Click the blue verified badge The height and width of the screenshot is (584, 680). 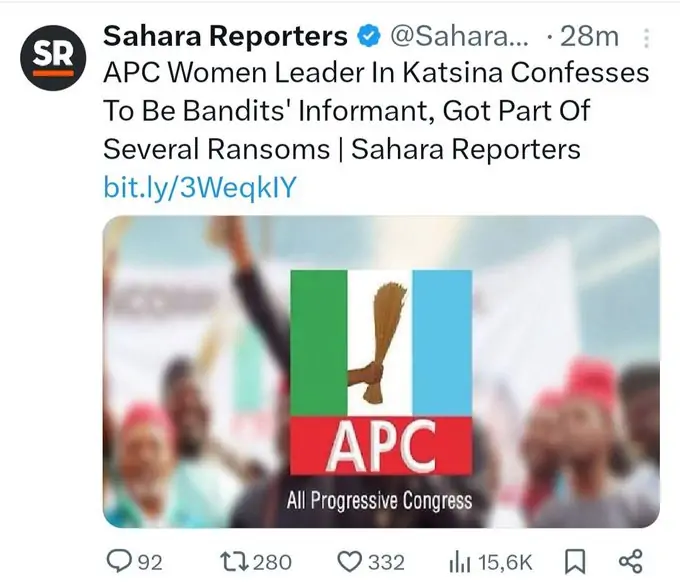click(x=368, y=37)
